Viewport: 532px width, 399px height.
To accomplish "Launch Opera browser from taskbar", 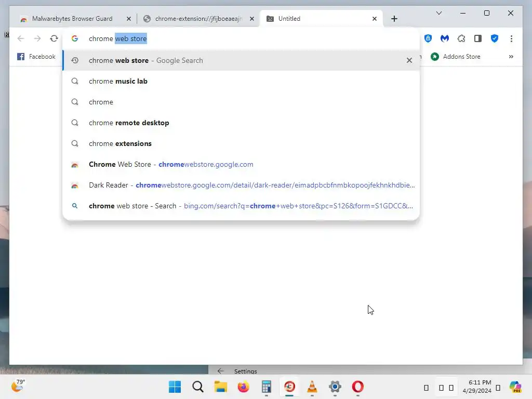I will (x=358, y=387).
